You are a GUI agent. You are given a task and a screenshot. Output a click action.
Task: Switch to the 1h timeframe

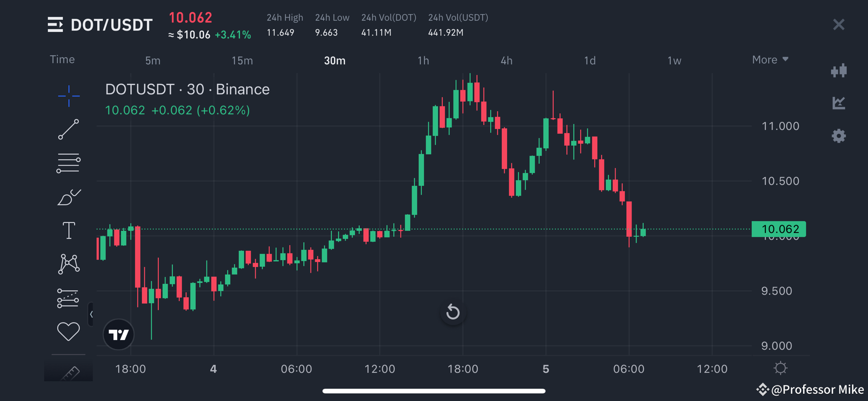(423, 61)
